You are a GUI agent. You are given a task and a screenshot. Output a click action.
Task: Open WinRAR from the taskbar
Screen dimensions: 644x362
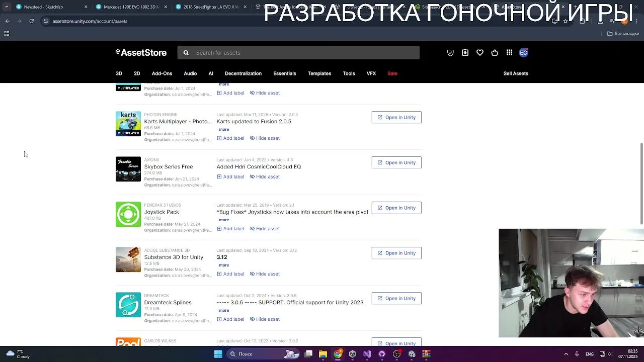[426, 354]
